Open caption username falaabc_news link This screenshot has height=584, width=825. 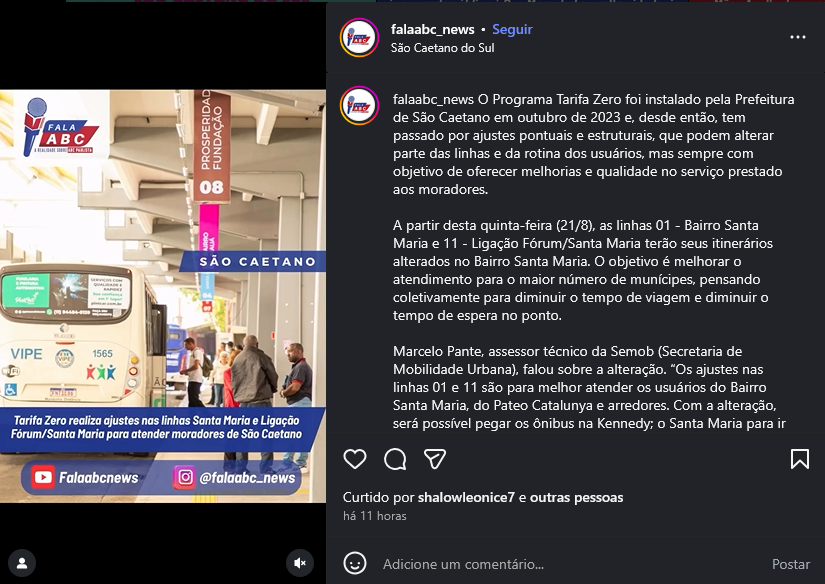tap(433, 99)
